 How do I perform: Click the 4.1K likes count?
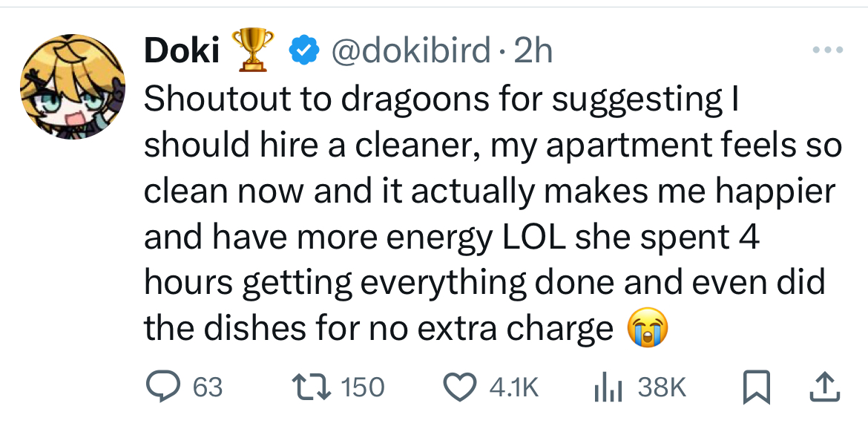coord(513,387)
